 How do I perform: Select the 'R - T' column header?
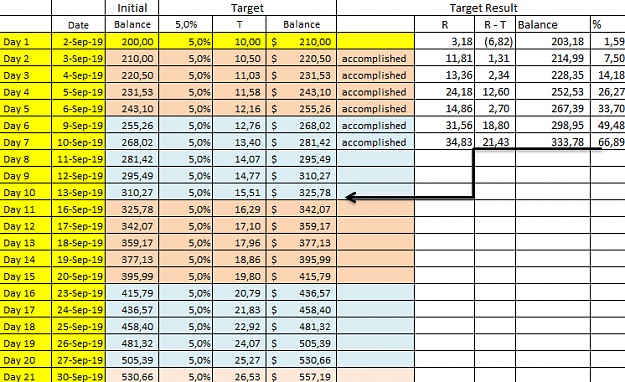[495, 24]
